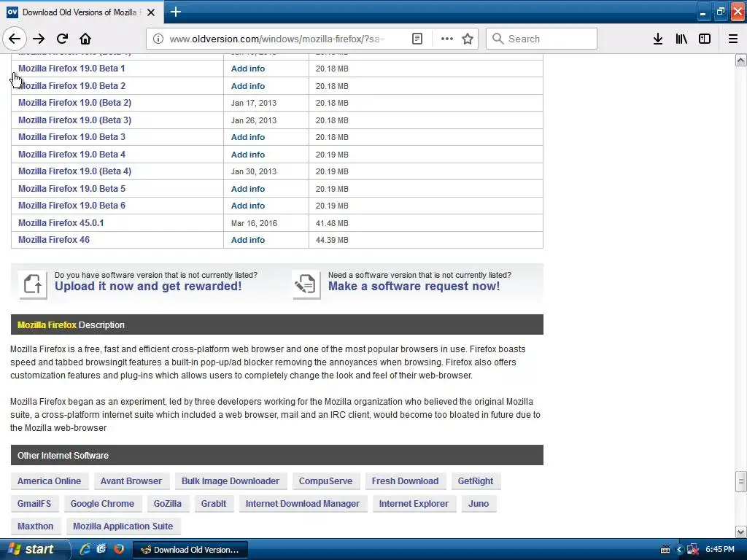Click Upload it now and get rewarded

(148, 286)
